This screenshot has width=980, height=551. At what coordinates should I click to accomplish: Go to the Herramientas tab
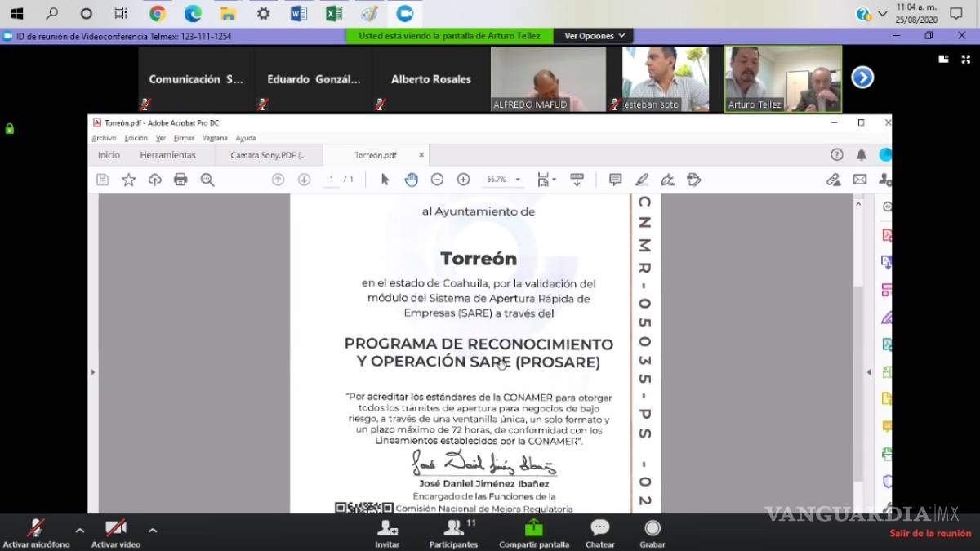(167, 155)
